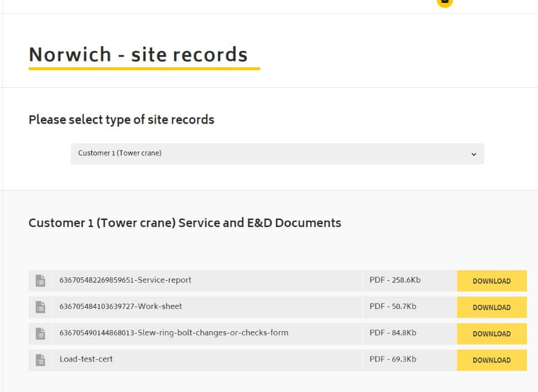Viewport: 538px width, 392px height.
Task: Download the Service-report PDF
Action: click(491, 281)
